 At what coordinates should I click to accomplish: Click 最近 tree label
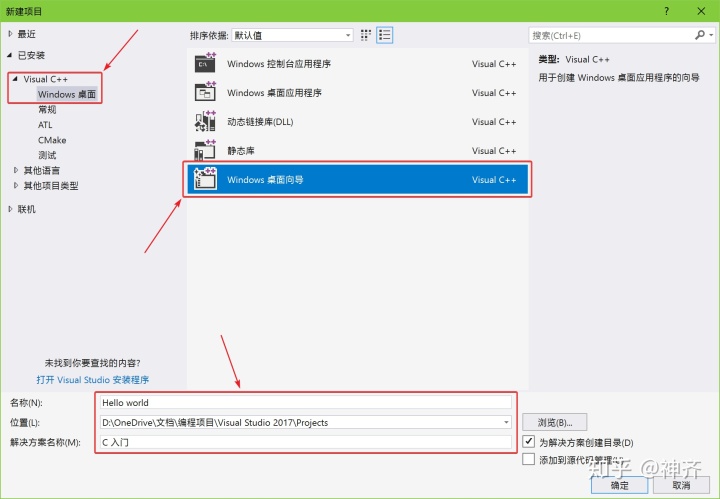coord(27,34)
